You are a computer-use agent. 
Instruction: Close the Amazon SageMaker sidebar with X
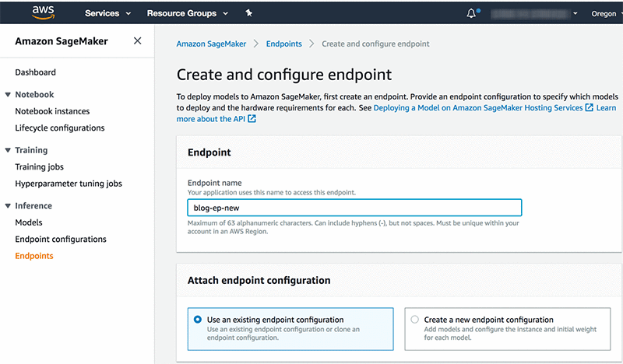138,41
